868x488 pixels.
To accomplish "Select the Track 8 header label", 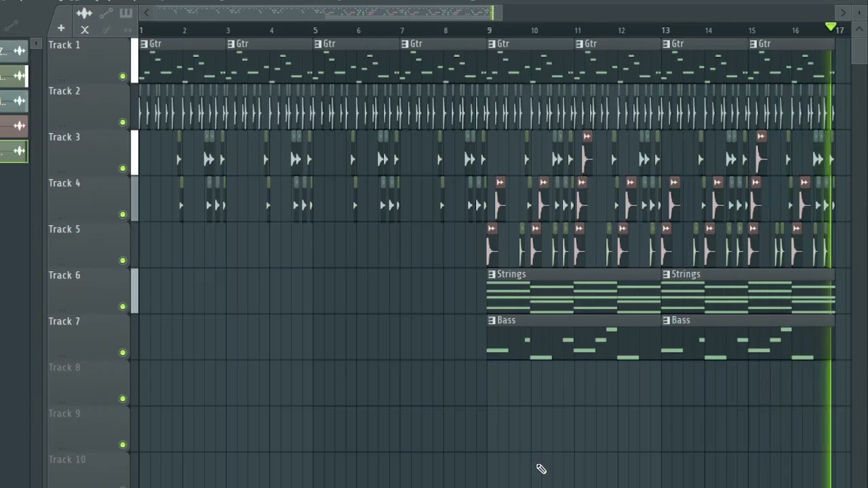I will [x=64, y=367].
